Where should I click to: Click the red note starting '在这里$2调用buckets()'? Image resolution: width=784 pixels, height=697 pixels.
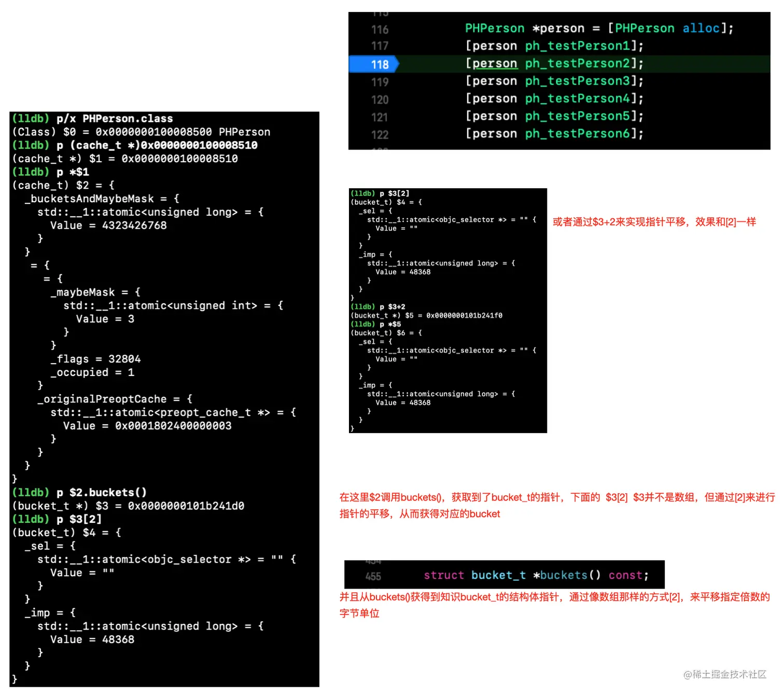click(557, 506)
